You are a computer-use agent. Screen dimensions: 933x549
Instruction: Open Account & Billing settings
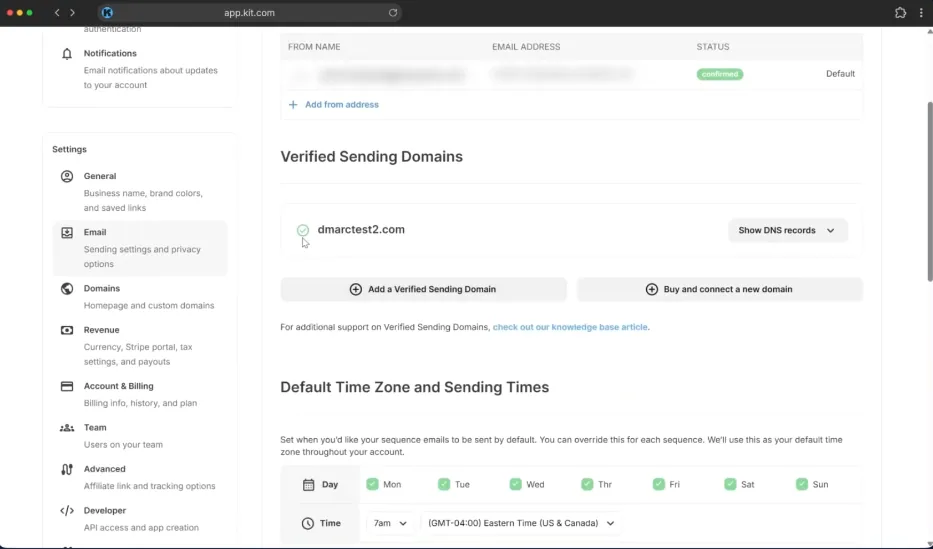pyautogui.click(x=140, y=394)
